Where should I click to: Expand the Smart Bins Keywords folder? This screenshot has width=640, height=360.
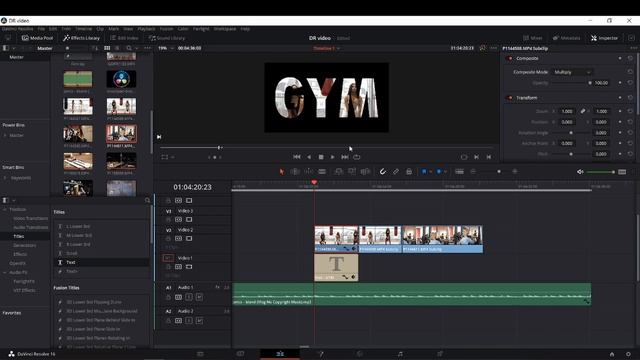(5, 178)
